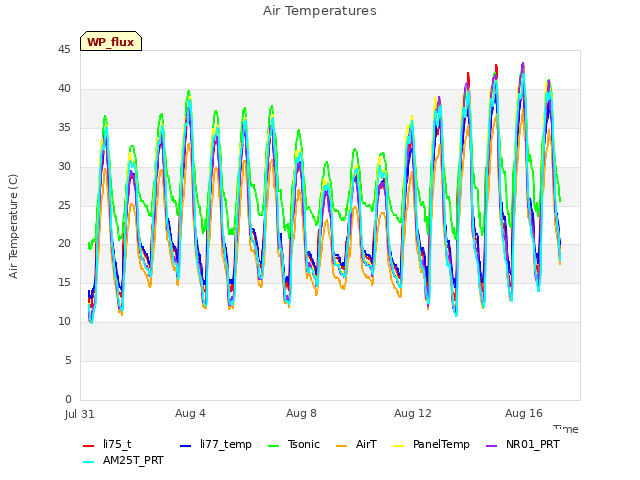Click the Aug 8 x-axis tick label
640x480 pixels.
[301, 413]
